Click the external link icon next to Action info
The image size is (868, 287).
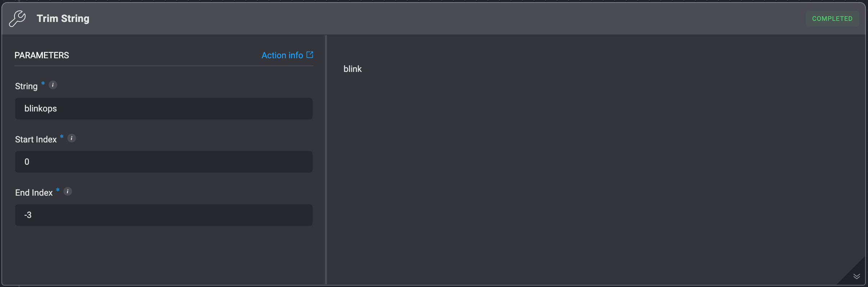click(310, 55)
